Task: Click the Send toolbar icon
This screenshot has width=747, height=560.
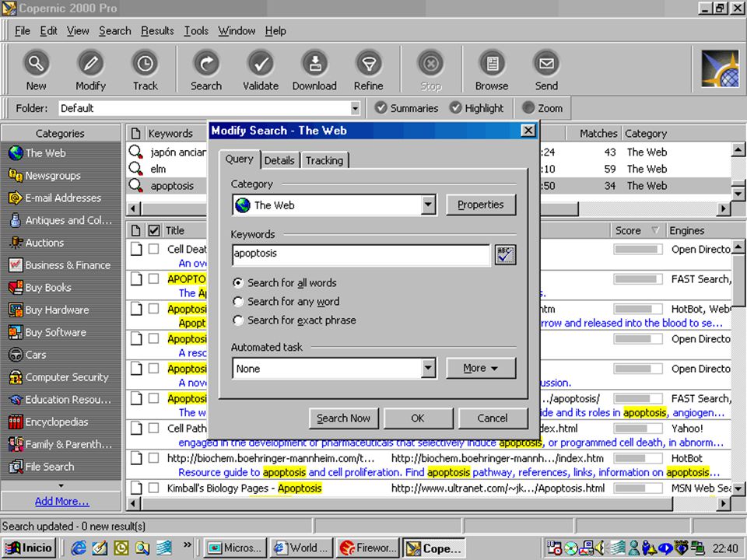Action: point(546,71)
